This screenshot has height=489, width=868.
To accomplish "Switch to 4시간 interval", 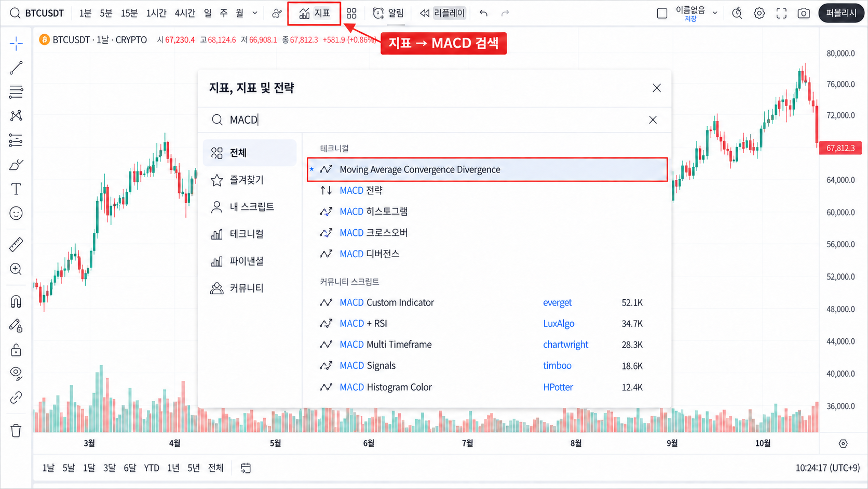I will click(185, 13).
